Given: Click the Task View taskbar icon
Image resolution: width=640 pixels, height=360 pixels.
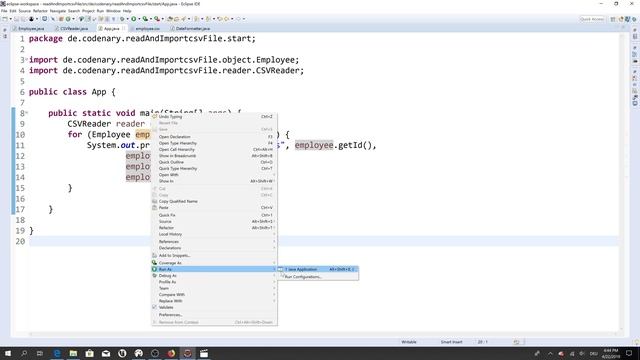Looking at the screenshot, I should pyautogui.click(x=40, y=353).
